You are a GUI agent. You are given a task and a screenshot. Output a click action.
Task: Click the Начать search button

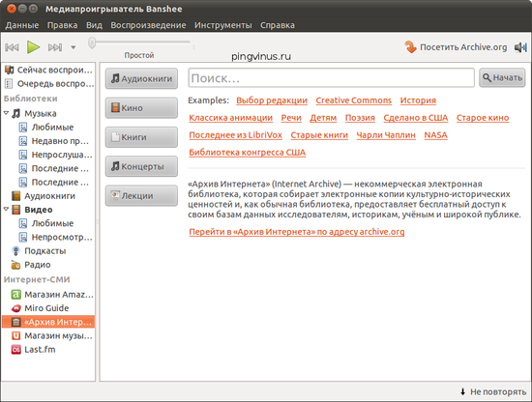tap(502, 77)
